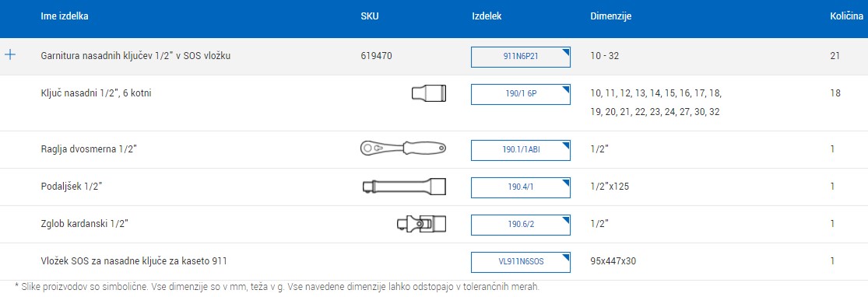Open product code 911N6P21

[520, 57]
